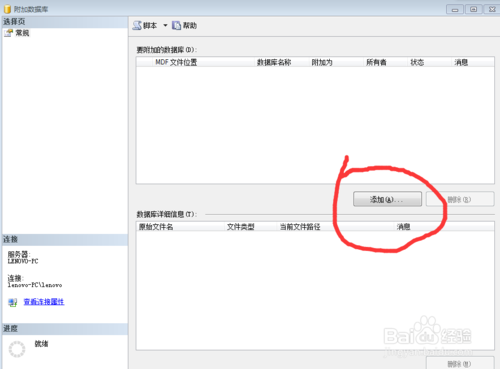Click the lenovo-PC\lenovo connection text
The width and height of the screenshot is (500, 369).
click(35, 285)
